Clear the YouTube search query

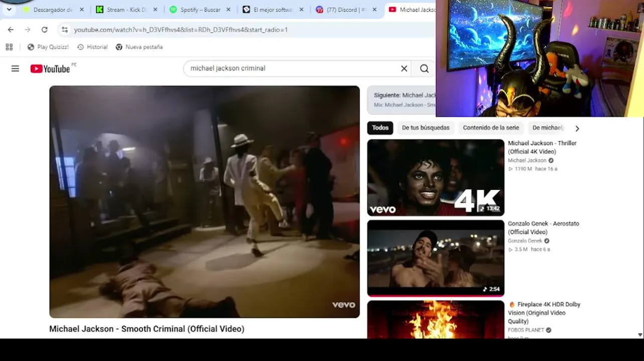(404, 69)
